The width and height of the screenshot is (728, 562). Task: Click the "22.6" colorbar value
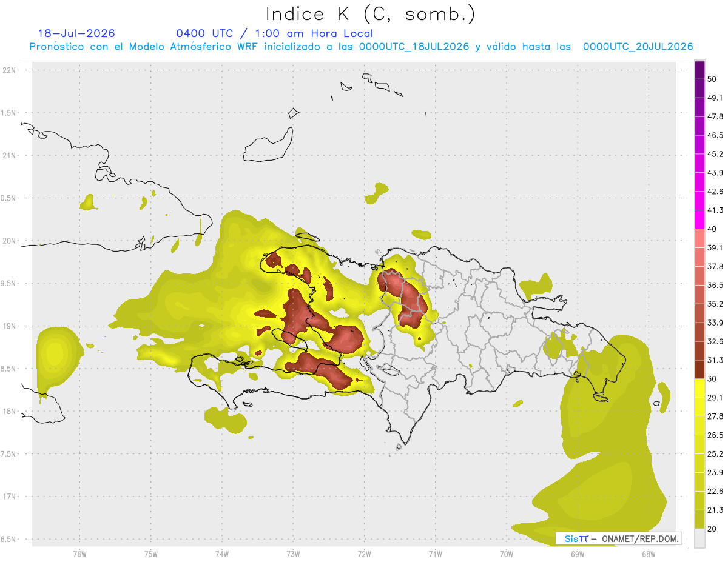pyautogui.click(x=715, y=492)
